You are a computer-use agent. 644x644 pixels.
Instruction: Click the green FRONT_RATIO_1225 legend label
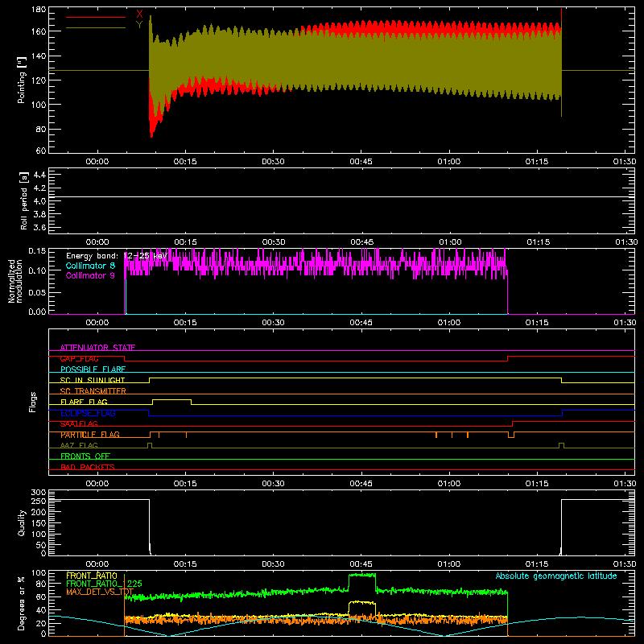click(x=104, y=584)
